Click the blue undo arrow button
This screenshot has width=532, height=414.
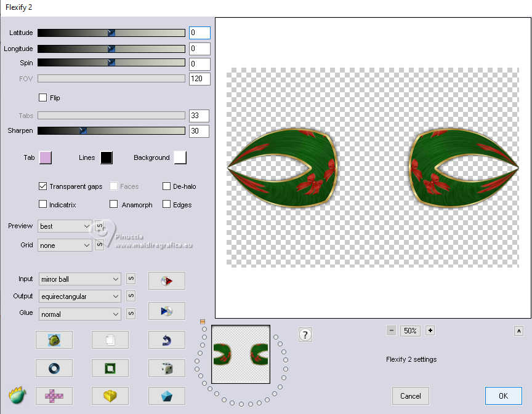click(167, 340)
